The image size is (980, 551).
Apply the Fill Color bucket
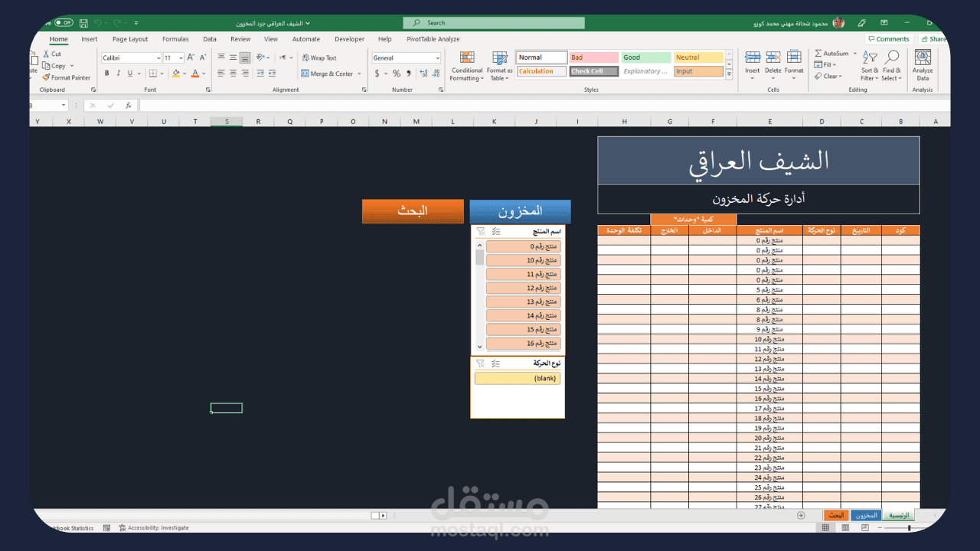pyautogui.click(x=176, y=73)
